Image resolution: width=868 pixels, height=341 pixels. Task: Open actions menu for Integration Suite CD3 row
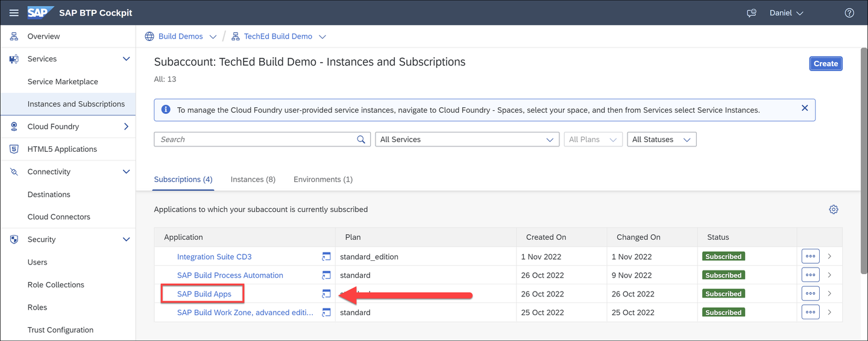(810, 256)
